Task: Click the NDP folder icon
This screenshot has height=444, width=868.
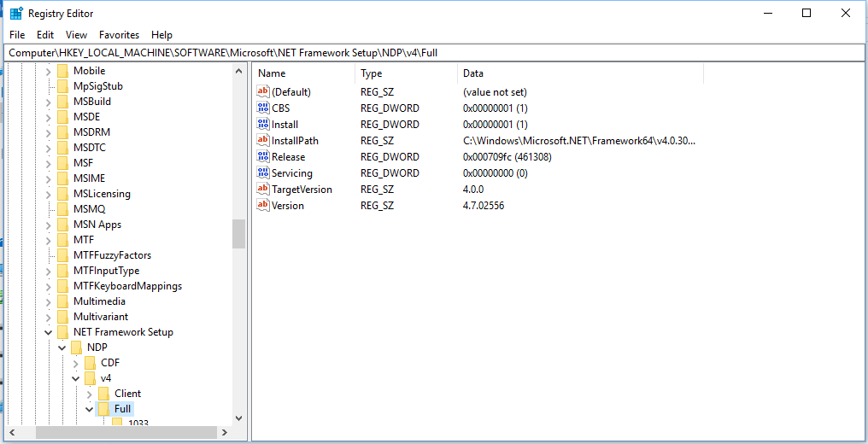Action: pyautogui.click(x=76, y=348)
